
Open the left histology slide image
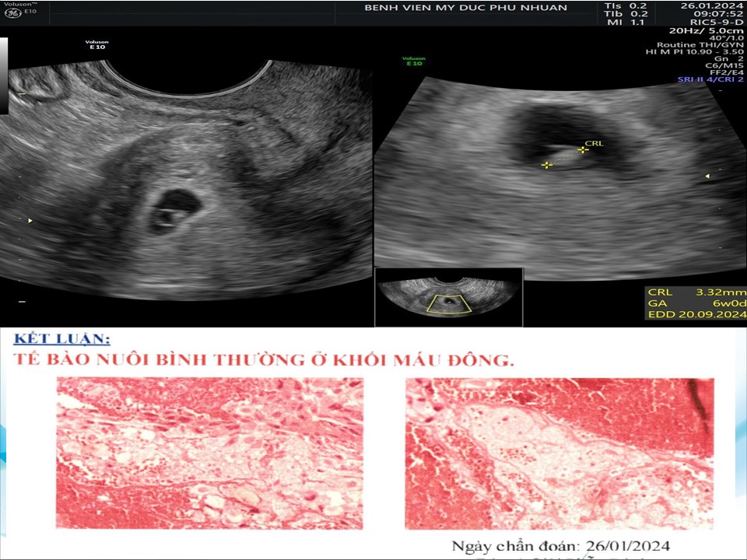209,453
